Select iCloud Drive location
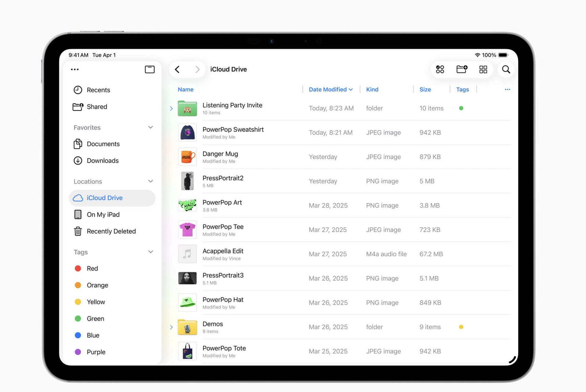This screenshot has height=392, width=586. tap(112, 198)
